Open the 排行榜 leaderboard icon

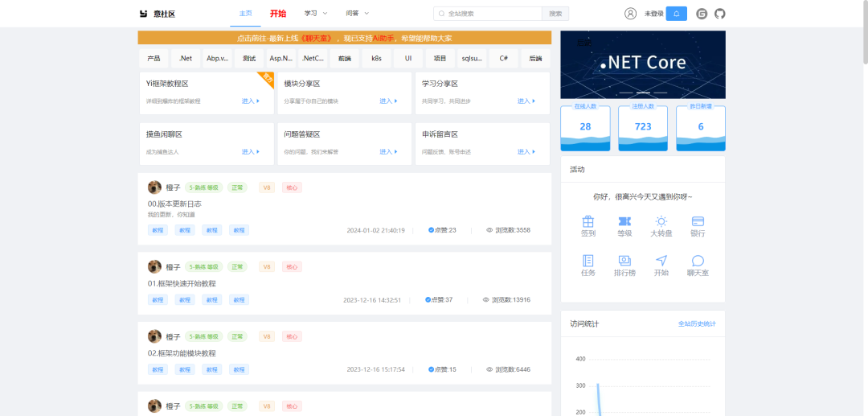pyautogui.click(x=624, y=261)
